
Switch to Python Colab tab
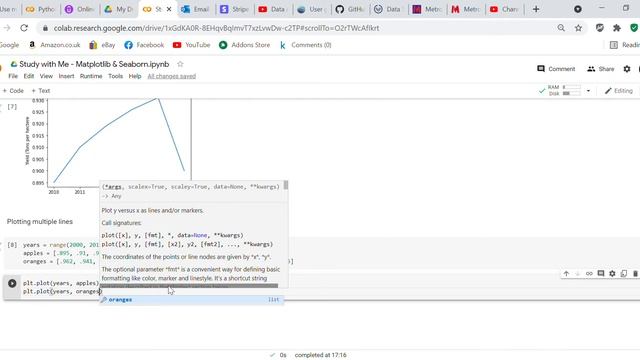(41, 9)
